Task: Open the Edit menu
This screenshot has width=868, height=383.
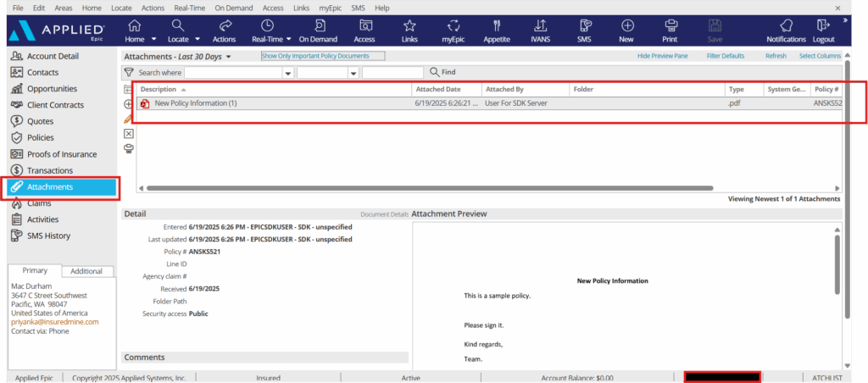Action: 39,8
